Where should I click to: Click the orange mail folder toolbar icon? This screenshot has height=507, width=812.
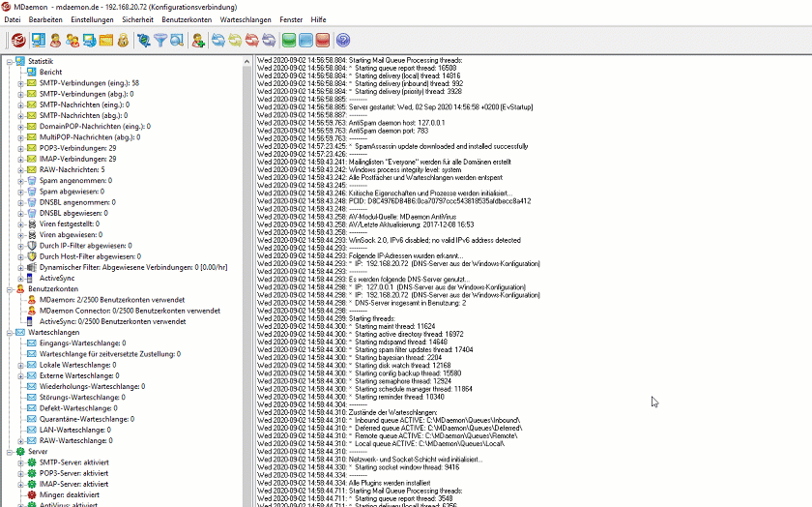(105, 40)
